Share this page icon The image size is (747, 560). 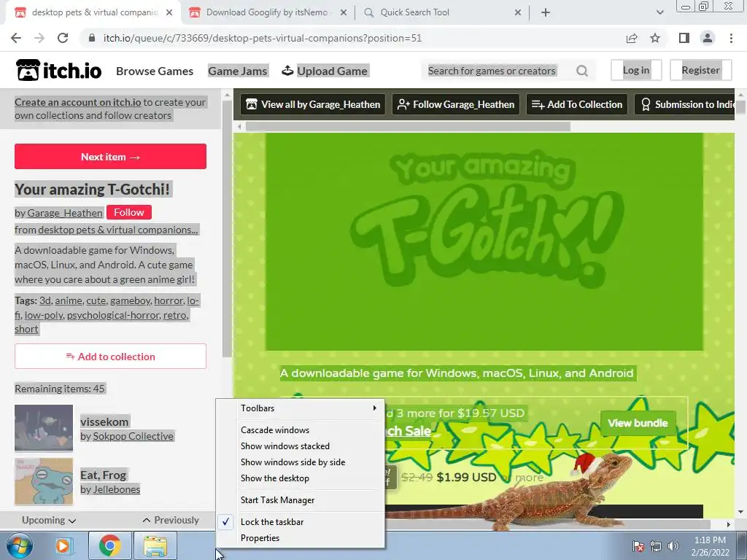point(632,38)
